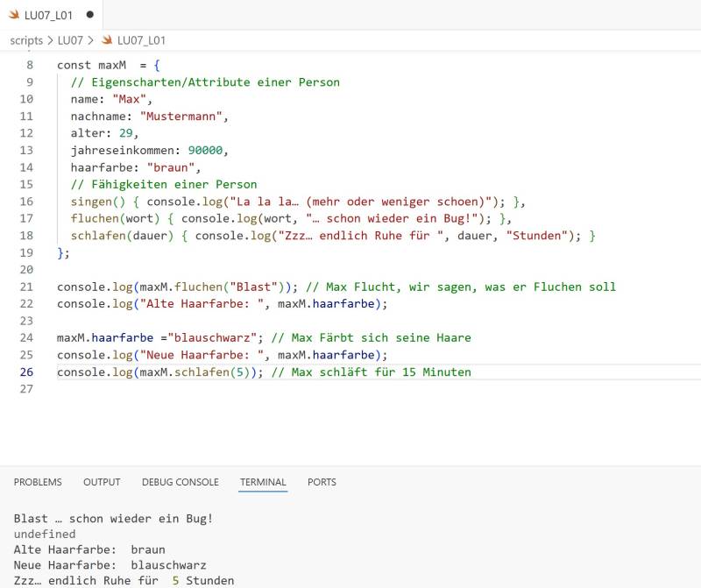Select line number 8 in the gutter
Viewport: 701px width, 588px height.
[30, 66]
